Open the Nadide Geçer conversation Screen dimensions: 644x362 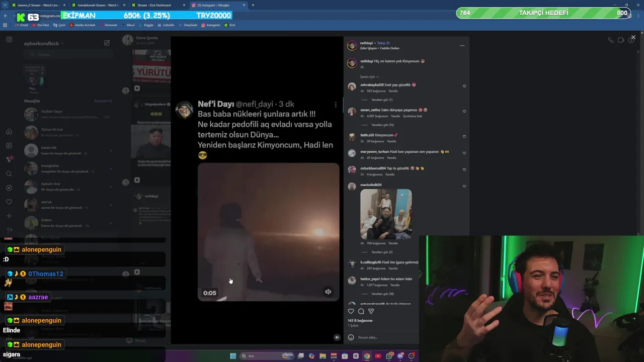(67, 114)
